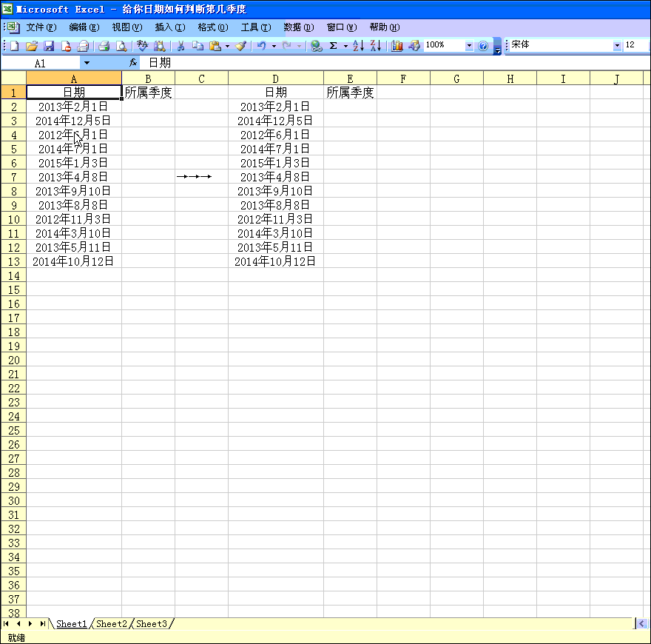Open the 数据 (Data) menu
The width and height of the screenshot is (651, 644).
coord(298,27)
